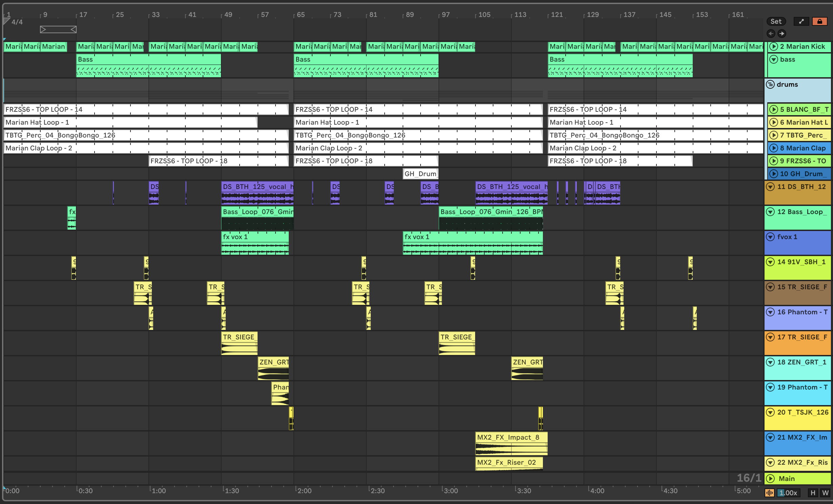Click the 1.00x zoom value field
The width and height of the screenshot is (833, 504).
788,493
